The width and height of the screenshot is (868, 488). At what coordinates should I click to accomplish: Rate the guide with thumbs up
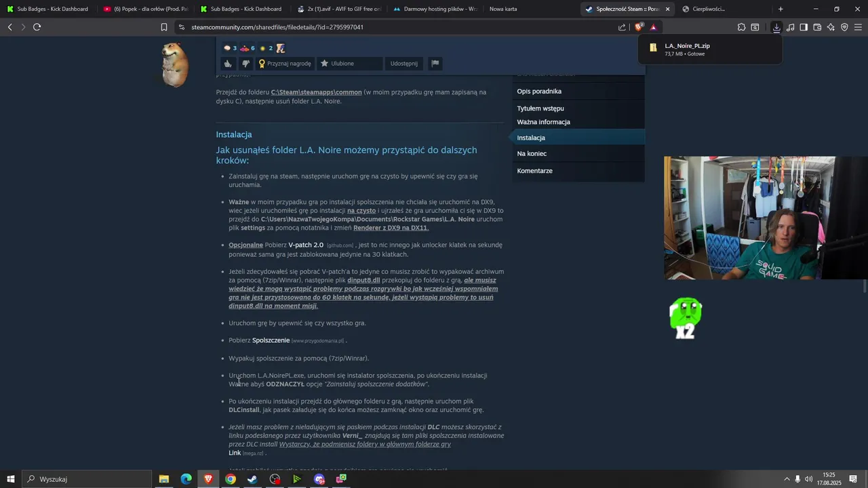tap(228, 64)
